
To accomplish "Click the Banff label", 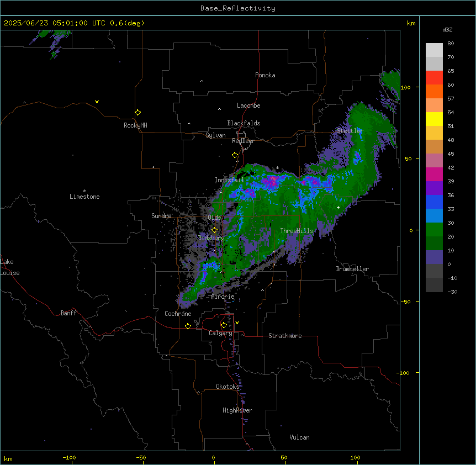I will click(68, 313).
